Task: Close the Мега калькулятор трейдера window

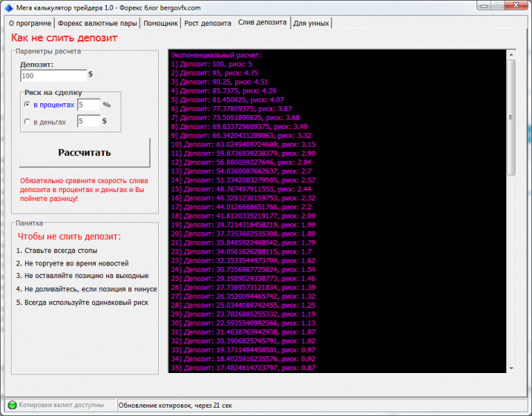Action: click(516, 6)
